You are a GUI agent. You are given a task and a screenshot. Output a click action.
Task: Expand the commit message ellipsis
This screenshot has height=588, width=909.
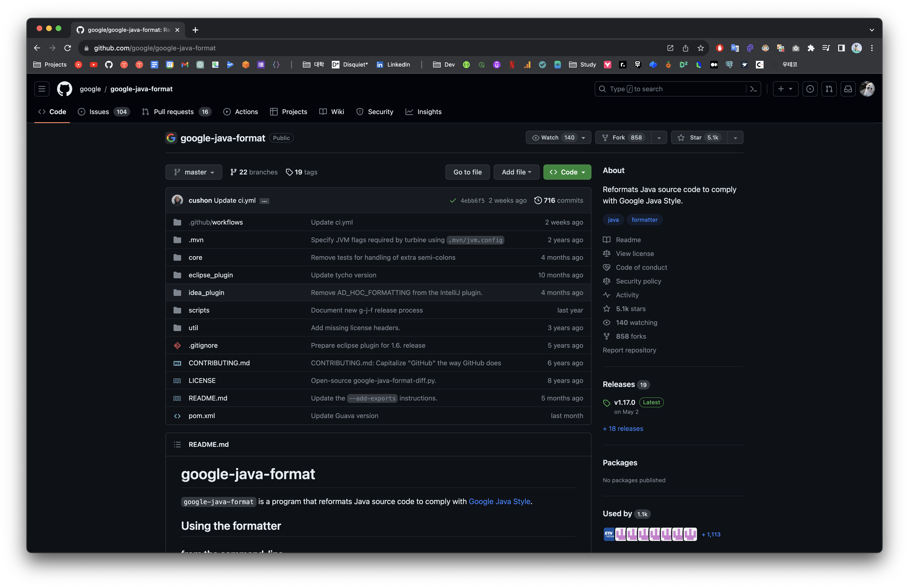[264, 201]
